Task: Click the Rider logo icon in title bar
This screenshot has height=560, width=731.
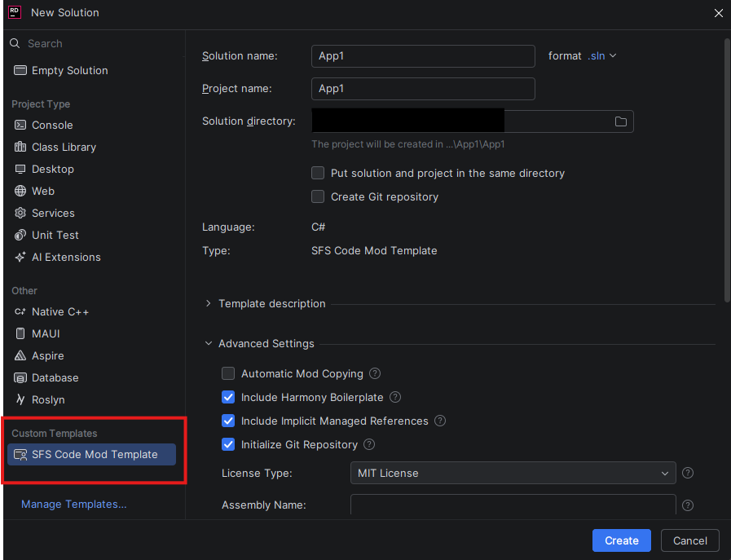Action: 15,12
